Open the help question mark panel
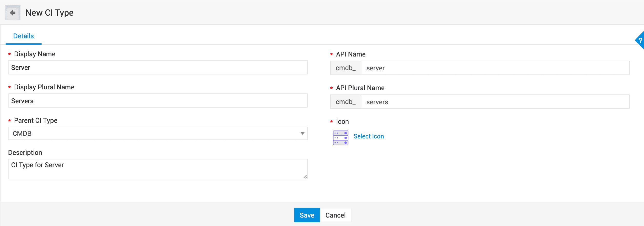 tap(640, 41)
